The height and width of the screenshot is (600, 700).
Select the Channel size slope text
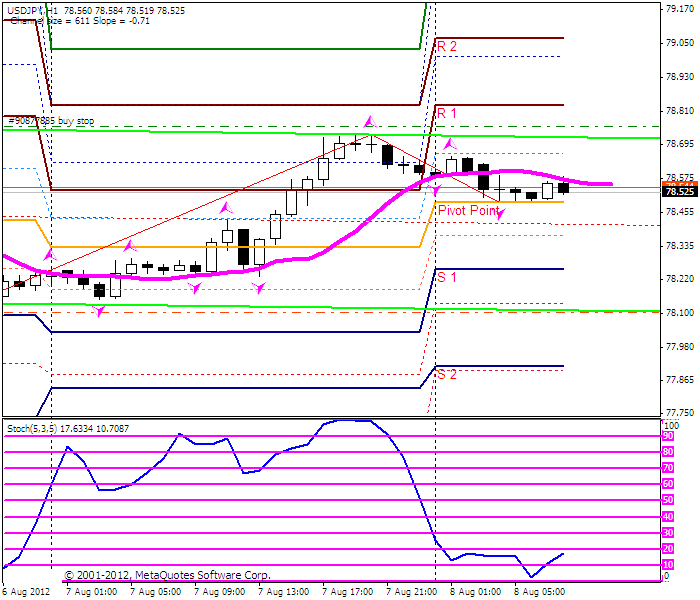coord(80,21)
